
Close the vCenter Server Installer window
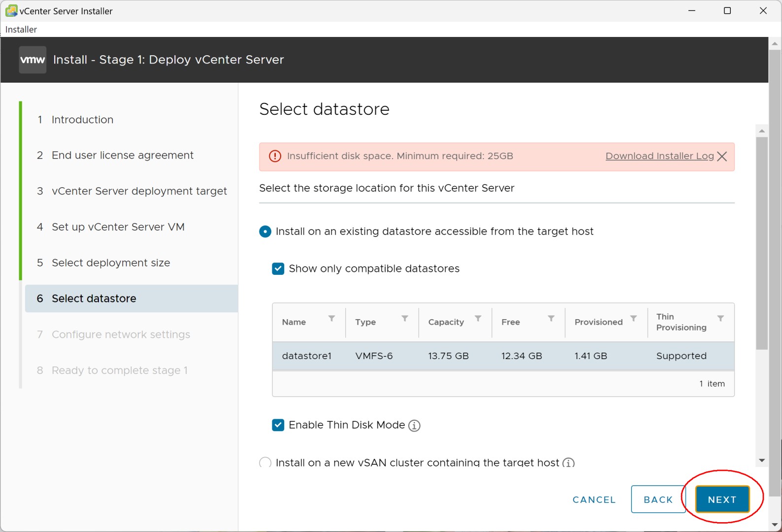pos(763,10)
